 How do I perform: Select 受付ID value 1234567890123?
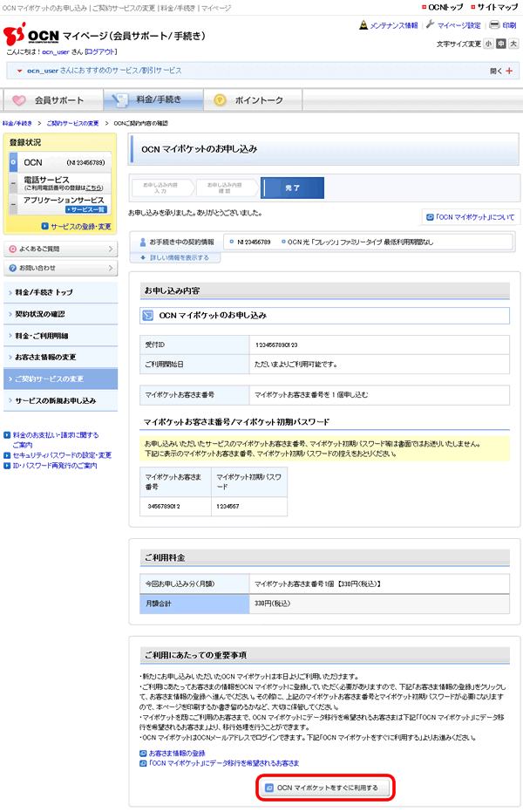pyautogui.click(x=276, y=345)
